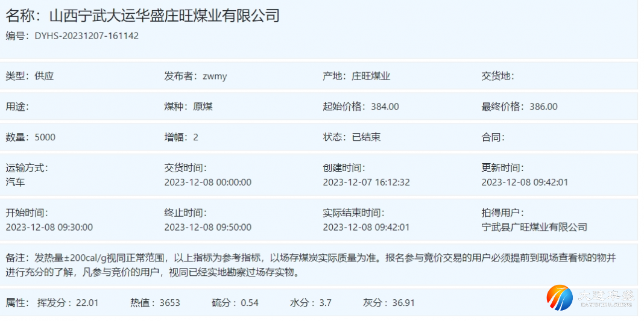This screenshot has height=321, width=644.
Task: Click the origin value 庄旺煤业
Action: tap(371, 76)
